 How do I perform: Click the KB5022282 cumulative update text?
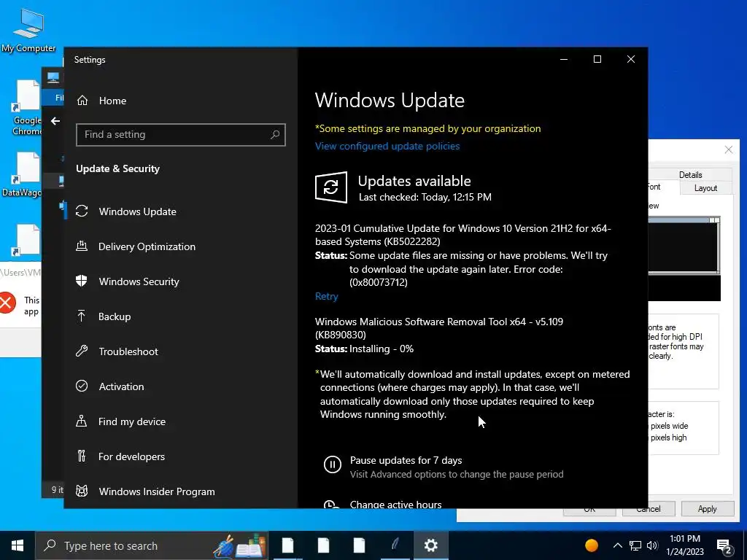[462, 235]
